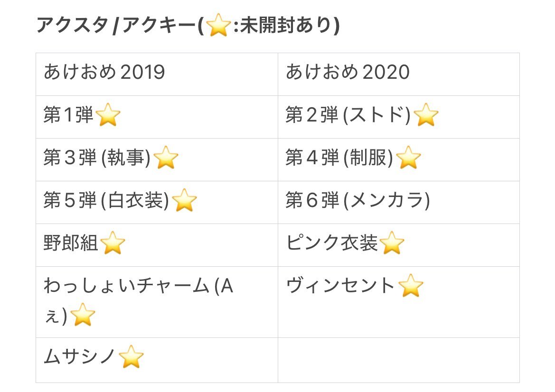This screenshot has width=555, height=392.
Task: Click the star next to 第4弾(制服)
Action: (x=408, y=158)
